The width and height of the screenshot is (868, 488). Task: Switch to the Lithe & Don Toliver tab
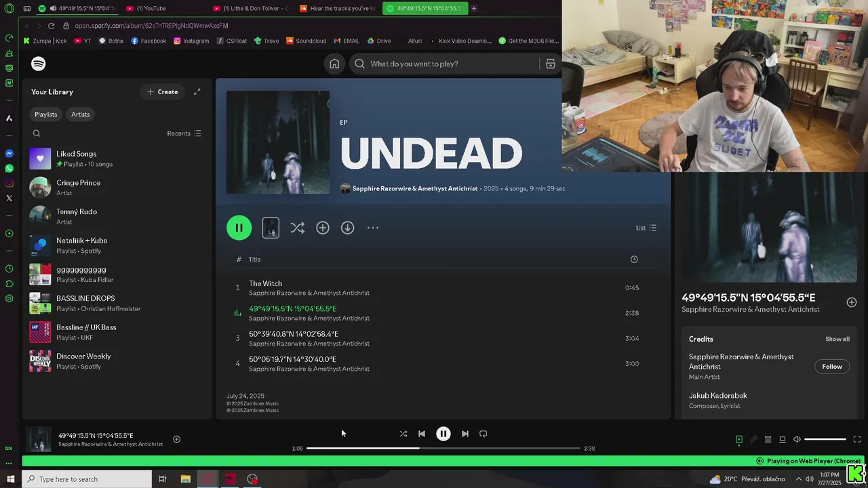pyautogui.click(x=251, y=8)
